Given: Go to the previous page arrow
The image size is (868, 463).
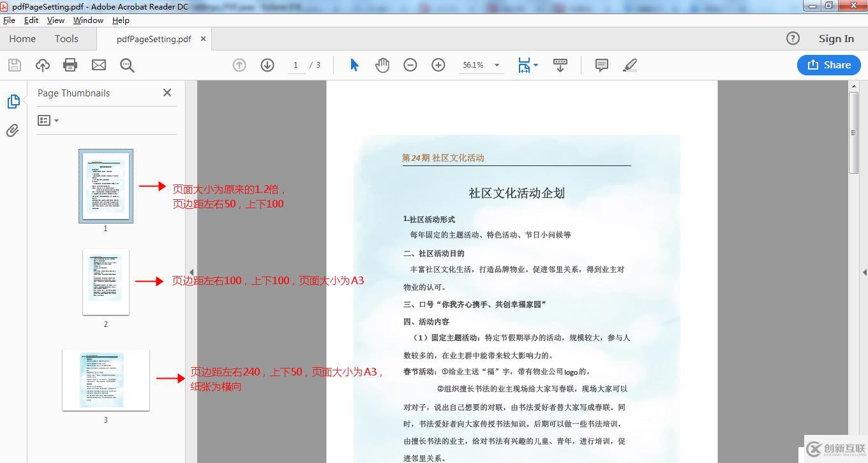Looking at the screenshot, I should pyautogui.click(x=239, y=65).
